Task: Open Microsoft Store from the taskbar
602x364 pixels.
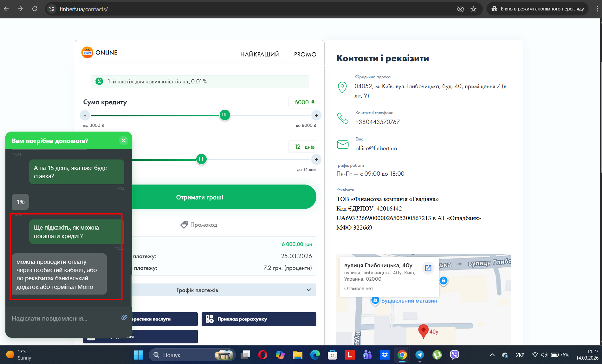Action: (x=332, y=355)
